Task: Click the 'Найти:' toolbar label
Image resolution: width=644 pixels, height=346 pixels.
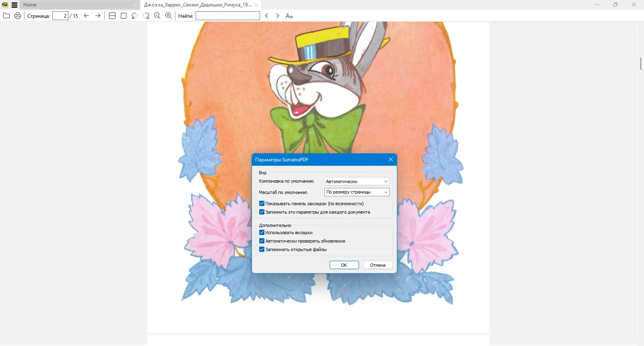Action: click(186, 16)
